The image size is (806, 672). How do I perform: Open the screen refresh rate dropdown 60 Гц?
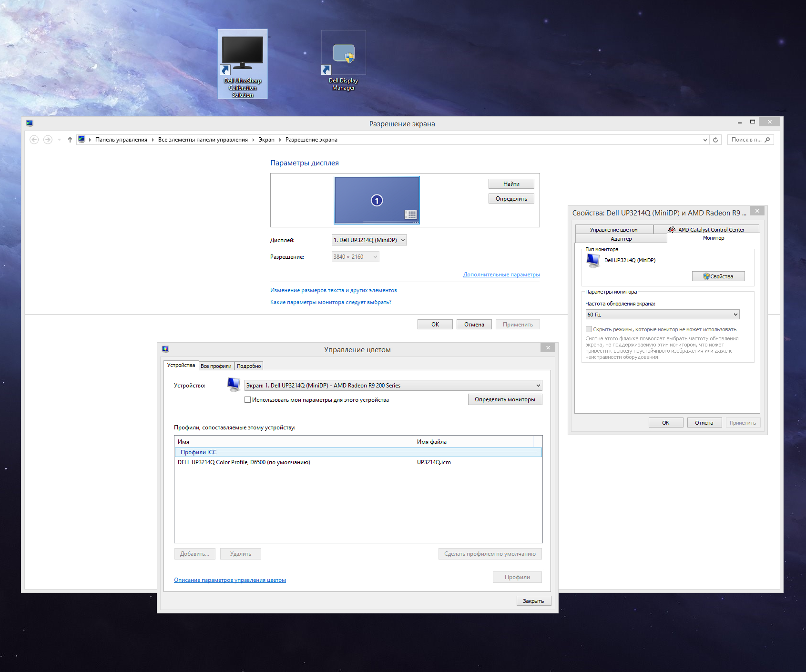click(662, 315)
